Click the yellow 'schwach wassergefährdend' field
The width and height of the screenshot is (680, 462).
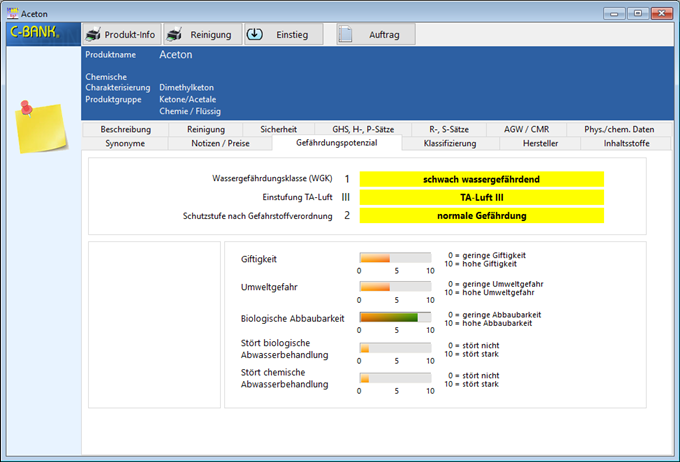482,179
